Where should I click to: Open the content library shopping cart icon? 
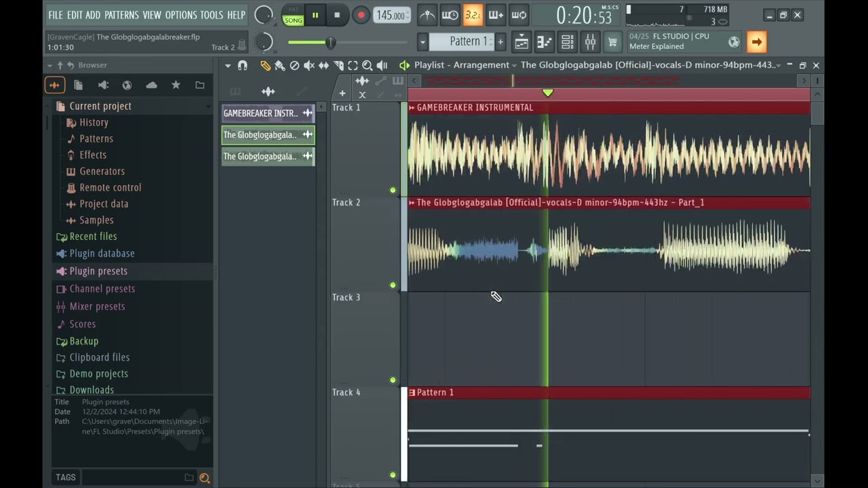point(613,42)
